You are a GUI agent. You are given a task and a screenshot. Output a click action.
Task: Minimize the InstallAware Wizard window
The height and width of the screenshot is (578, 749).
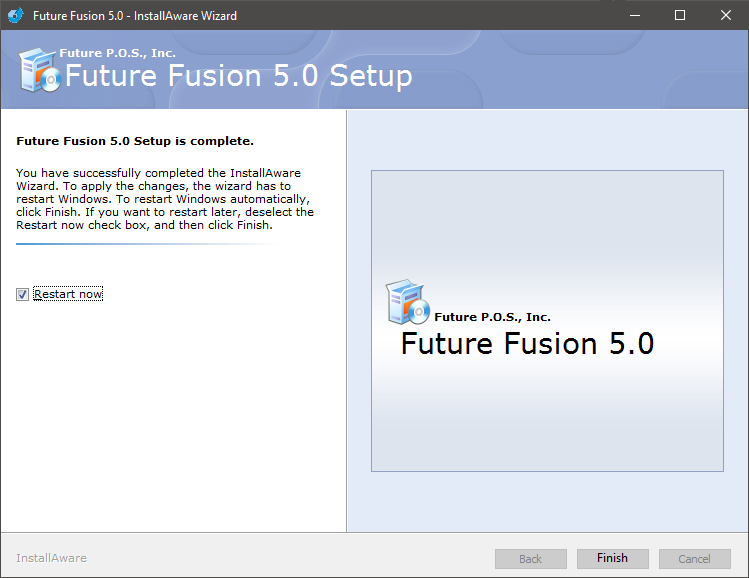click(635, 15)
